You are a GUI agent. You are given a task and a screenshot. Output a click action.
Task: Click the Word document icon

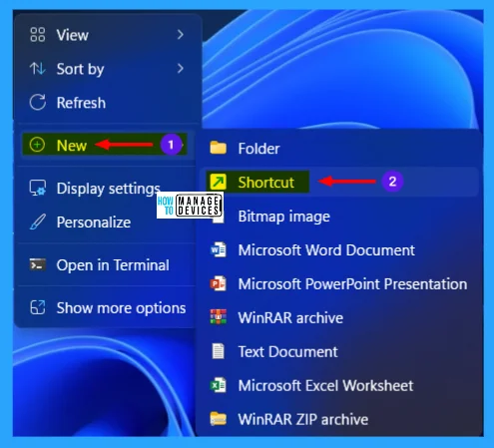click(219, 249)
